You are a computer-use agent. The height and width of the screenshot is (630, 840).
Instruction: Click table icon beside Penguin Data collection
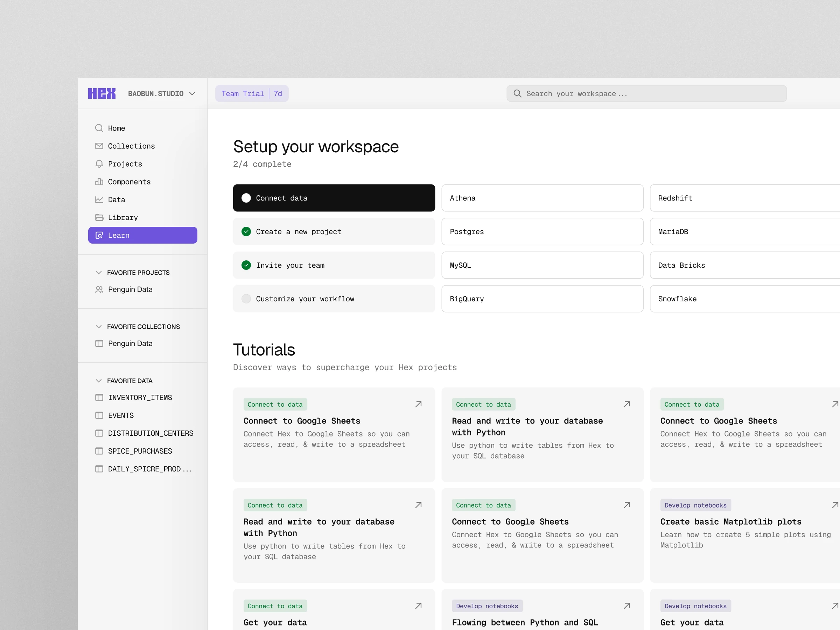point(99,343)
